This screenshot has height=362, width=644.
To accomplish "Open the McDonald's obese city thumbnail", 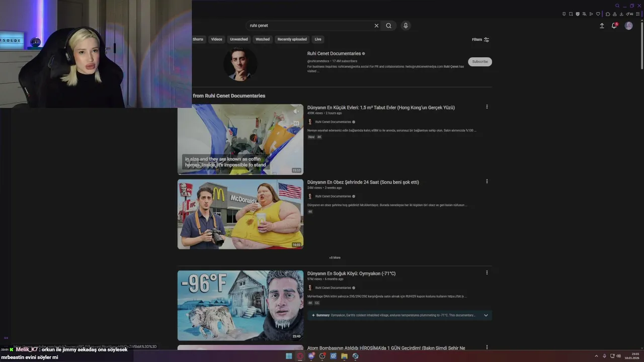I will tap(240, 214).
